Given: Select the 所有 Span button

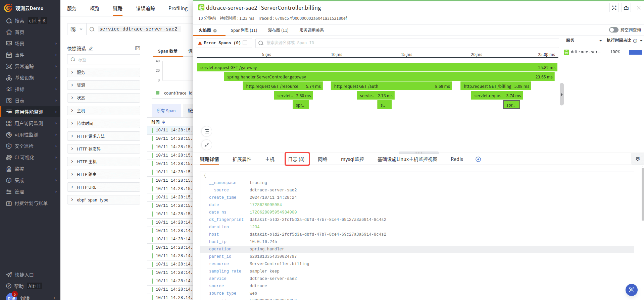Looking at the screenshot, I should pyautogui.click(x=166, y=111).
